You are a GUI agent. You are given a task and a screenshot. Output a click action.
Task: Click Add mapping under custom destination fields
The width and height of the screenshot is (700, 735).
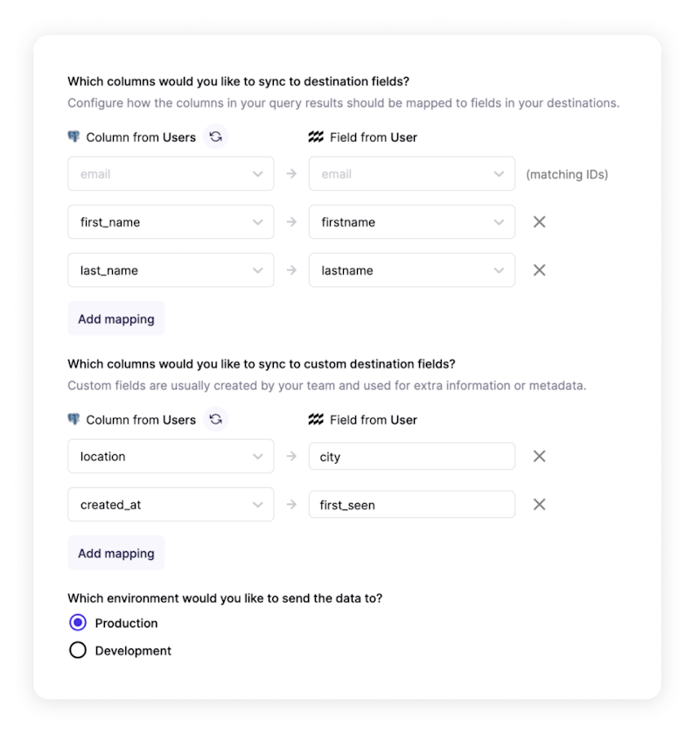point(116,553)
